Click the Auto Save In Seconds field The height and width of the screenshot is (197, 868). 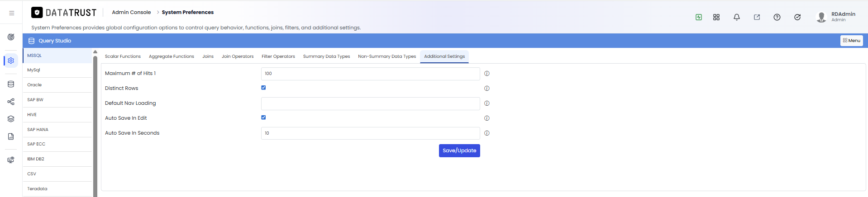point(370,133)
